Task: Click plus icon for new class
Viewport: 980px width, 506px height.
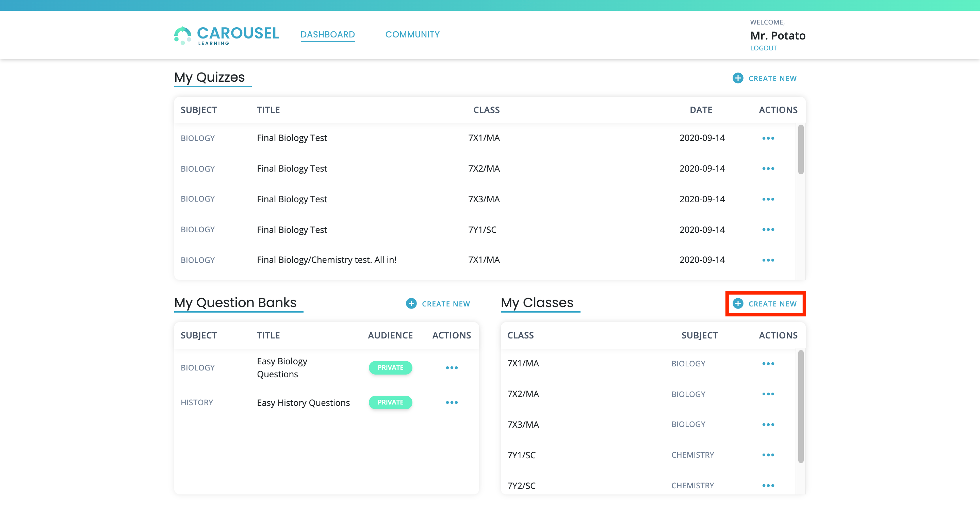Action: (x=738, y=303)
